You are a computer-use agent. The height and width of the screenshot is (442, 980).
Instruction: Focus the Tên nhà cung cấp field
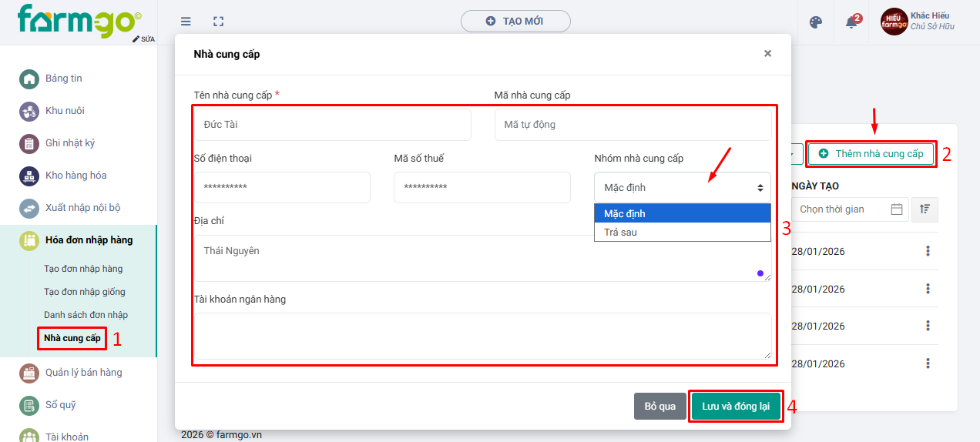point(332,125)
